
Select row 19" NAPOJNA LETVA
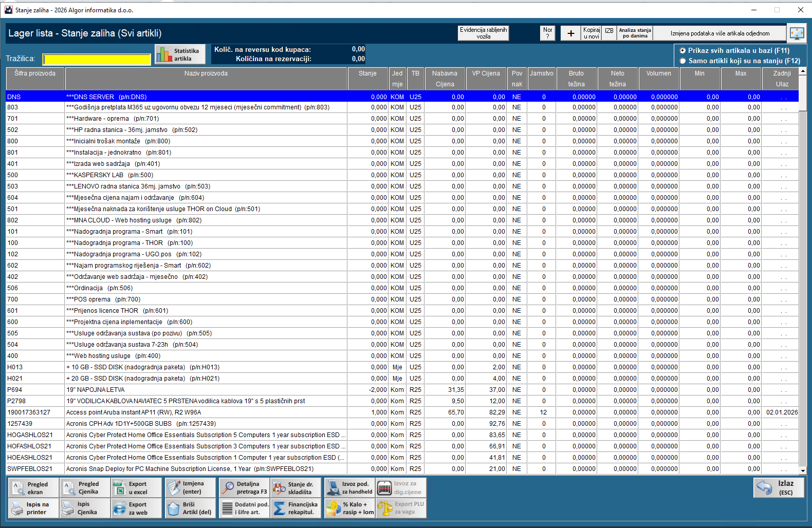point(402,390)
